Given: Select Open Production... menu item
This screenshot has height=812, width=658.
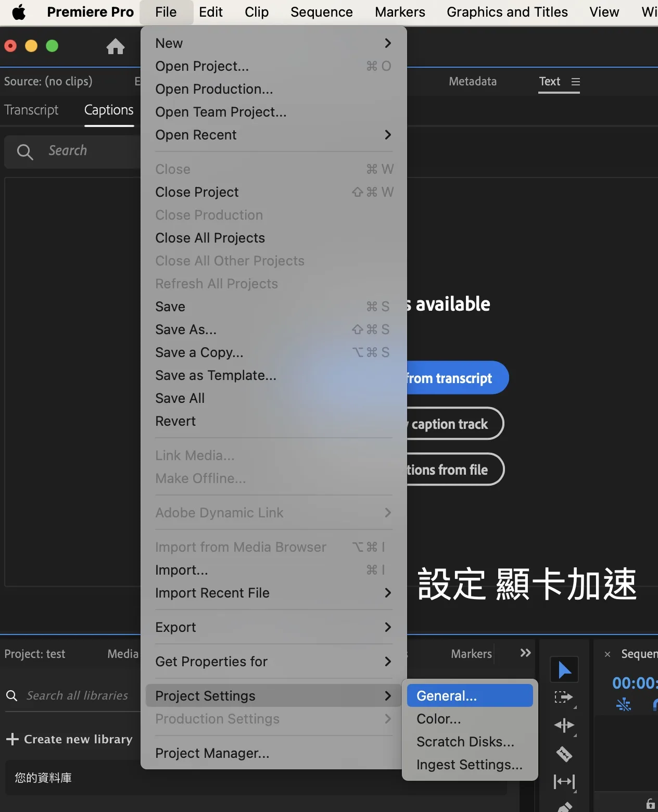Looking at the screenshot, I should point(273,89).
